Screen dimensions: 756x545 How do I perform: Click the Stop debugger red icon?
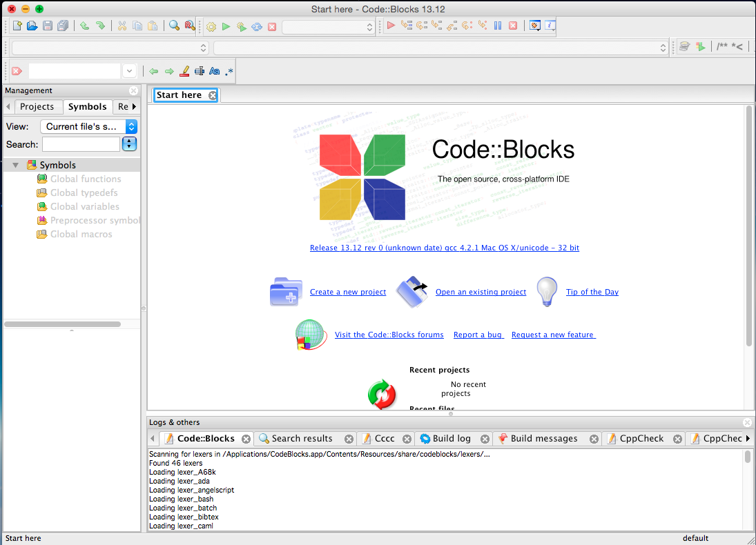click(x=513, y=25)
